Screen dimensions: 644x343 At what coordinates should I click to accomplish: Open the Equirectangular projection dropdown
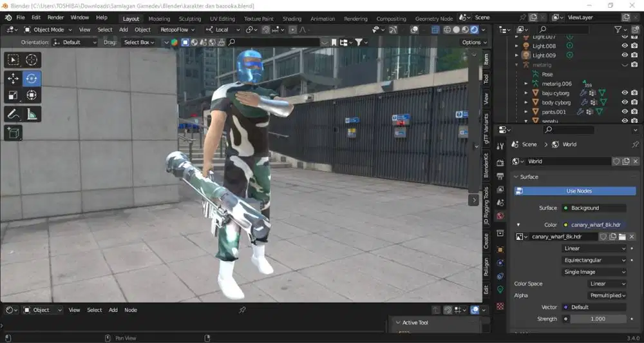[x=594, y=260]
